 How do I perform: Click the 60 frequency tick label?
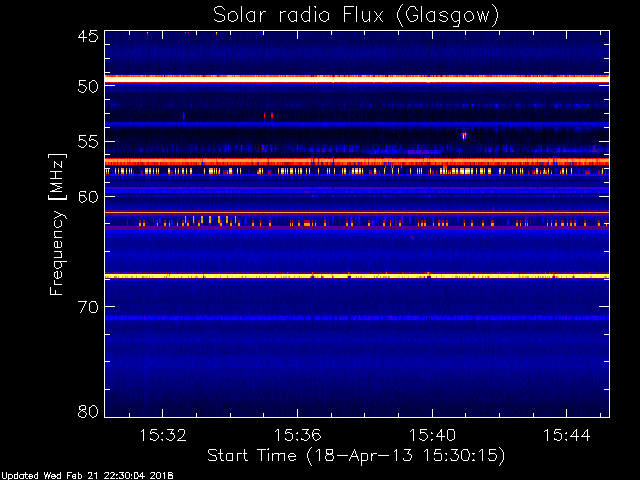point(88,196)
